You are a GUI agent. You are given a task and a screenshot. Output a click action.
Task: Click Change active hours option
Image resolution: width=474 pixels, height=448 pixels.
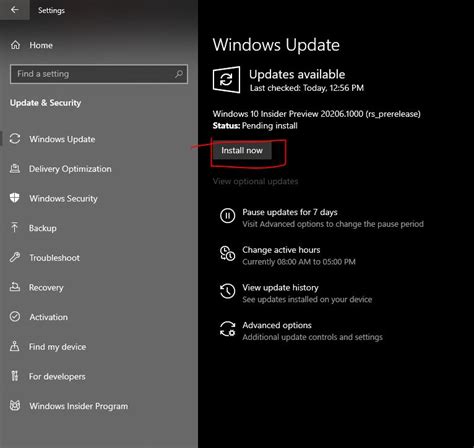281,250
